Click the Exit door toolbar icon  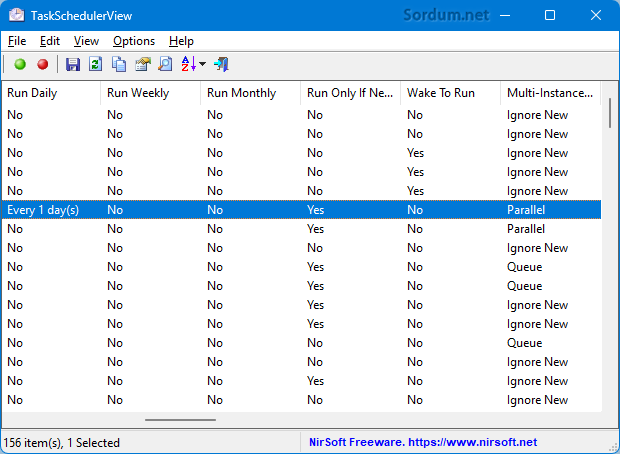tap(221, 64)
